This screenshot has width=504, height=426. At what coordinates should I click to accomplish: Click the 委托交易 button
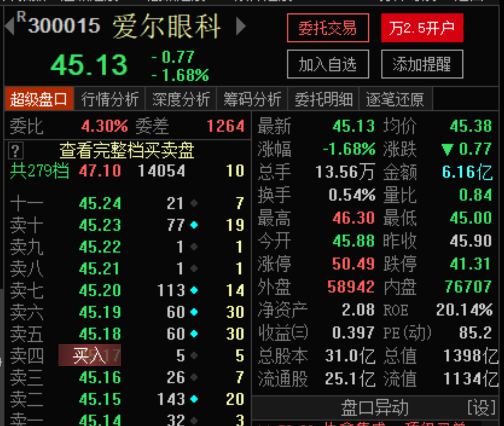click(328, 28)
